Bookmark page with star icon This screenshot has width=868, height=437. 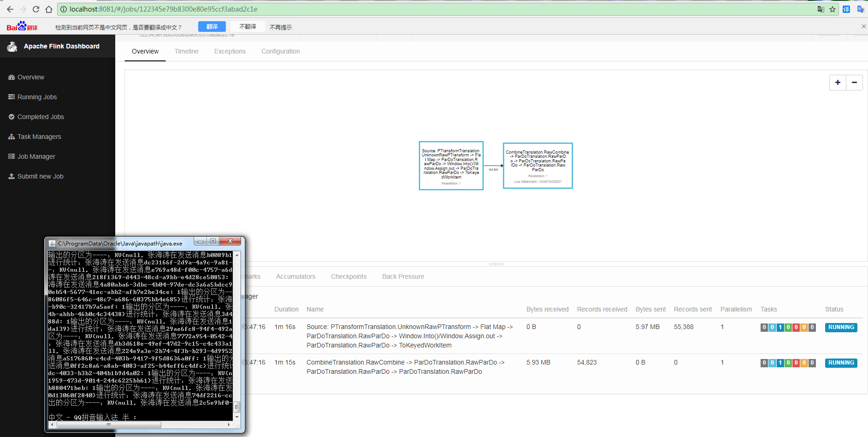coord(833,9)
